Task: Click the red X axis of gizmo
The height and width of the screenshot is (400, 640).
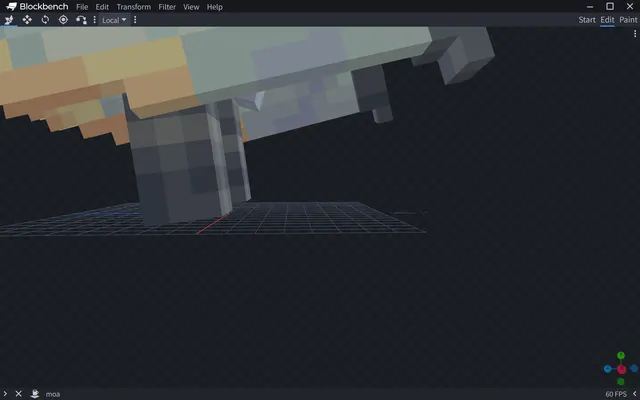Action: (x=621, y=369)
